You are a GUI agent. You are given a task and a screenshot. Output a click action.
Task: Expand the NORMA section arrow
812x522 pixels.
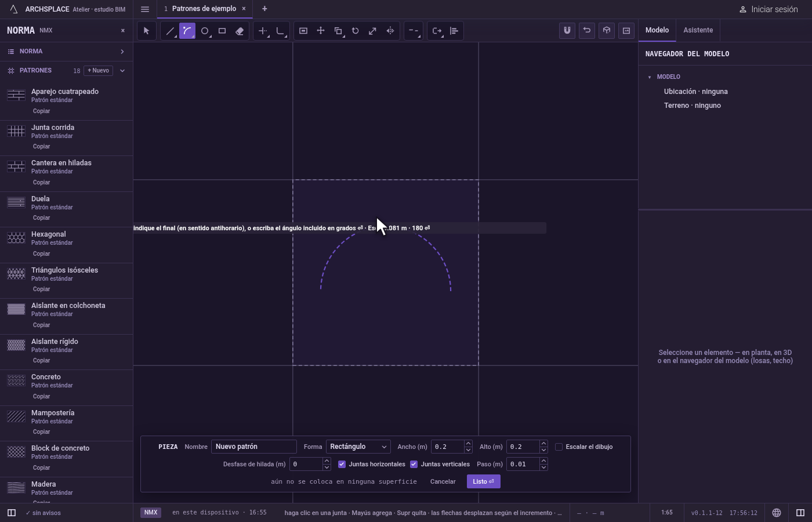(122, 52)
